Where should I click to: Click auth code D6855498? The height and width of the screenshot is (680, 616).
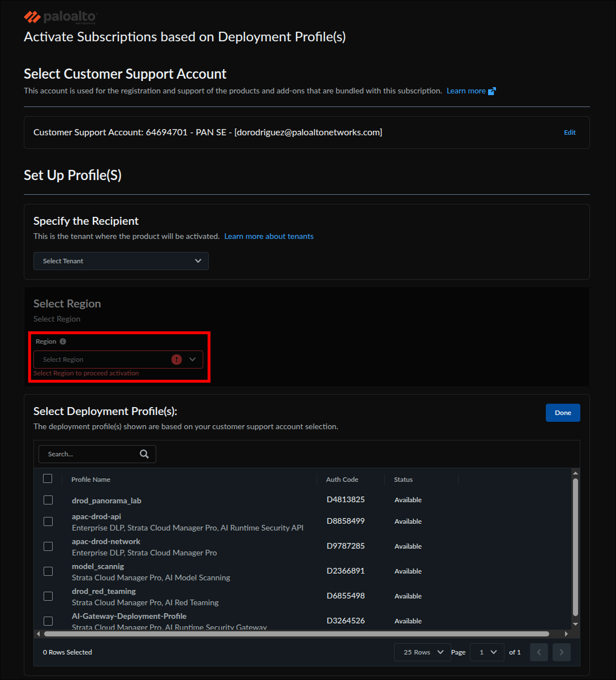tap(345, 596)
